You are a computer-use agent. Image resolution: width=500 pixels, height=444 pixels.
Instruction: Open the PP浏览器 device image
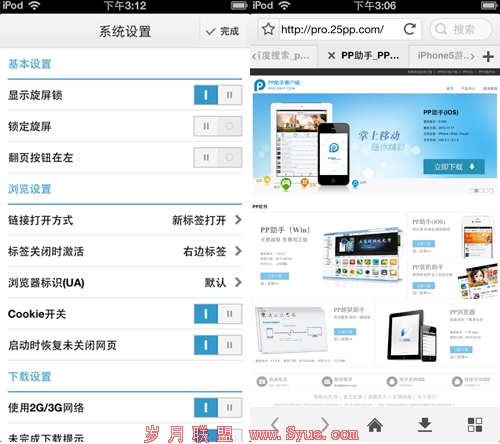tap(412, 335)
